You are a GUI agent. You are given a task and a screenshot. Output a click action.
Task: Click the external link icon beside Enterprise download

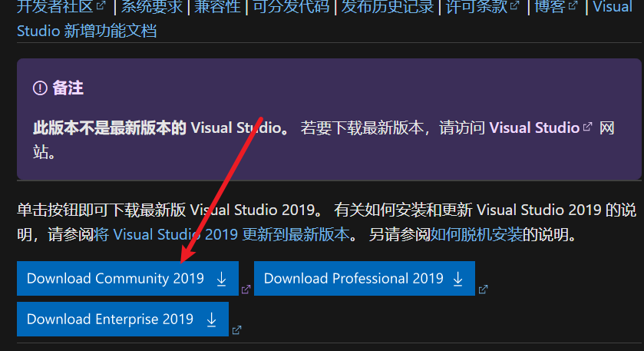pos(236,330)
